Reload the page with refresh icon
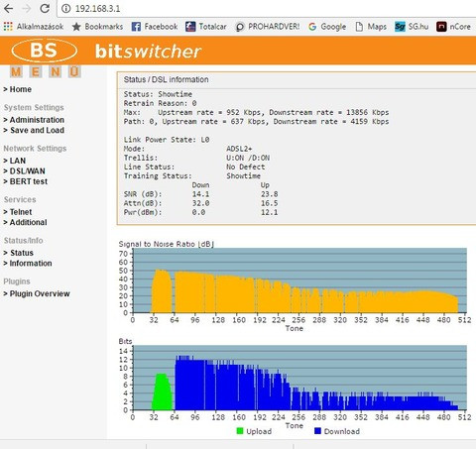The width and height of the screenshot is (476, 449). pos(45,8)
